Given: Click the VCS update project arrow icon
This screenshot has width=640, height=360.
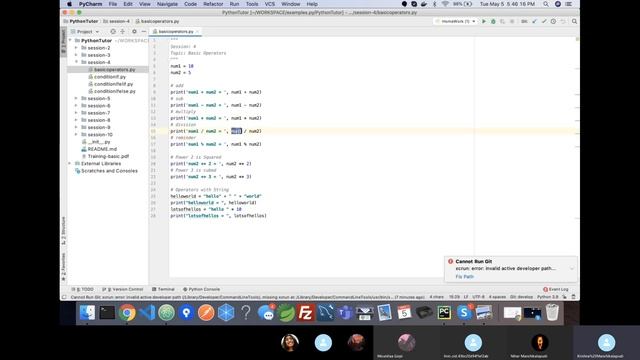Looking at the screenshot, I should click(x=534, y=21).
